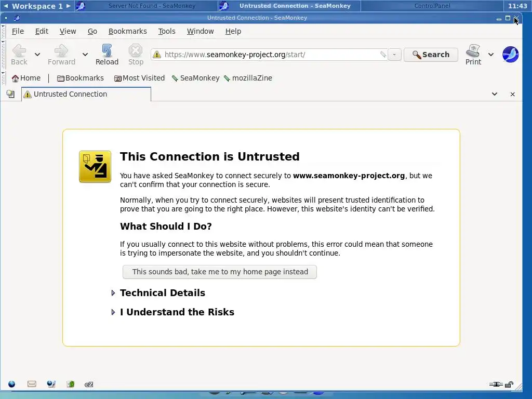Click the clock showing 11:43
The width and height of the screenshot is (532, 399).
pyautogui.click(x=518, y=6)
